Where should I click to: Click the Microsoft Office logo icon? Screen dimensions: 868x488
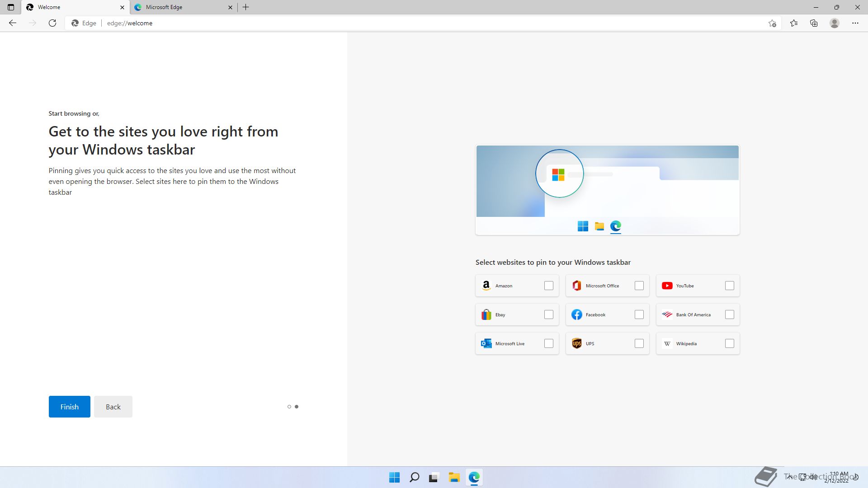(577, 286)
